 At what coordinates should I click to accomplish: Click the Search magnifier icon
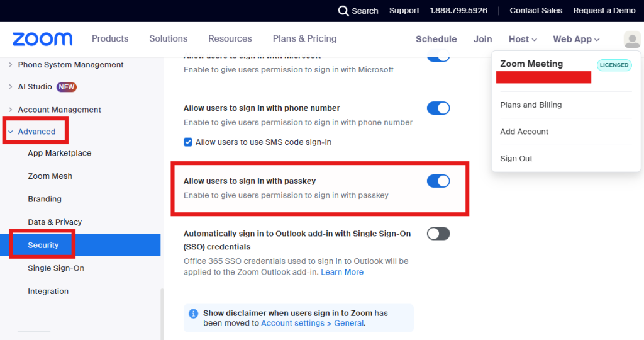[343, 11]
